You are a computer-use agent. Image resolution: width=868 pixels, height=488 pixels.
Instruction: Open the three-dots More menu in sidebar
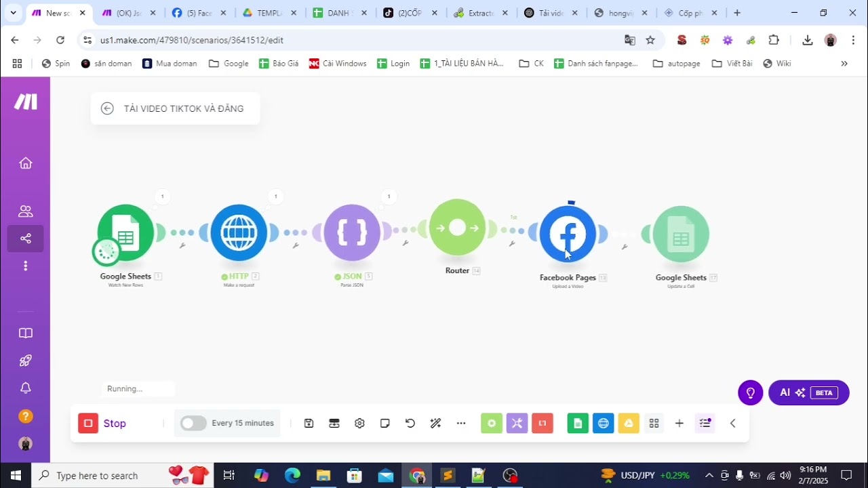point(25,266)
